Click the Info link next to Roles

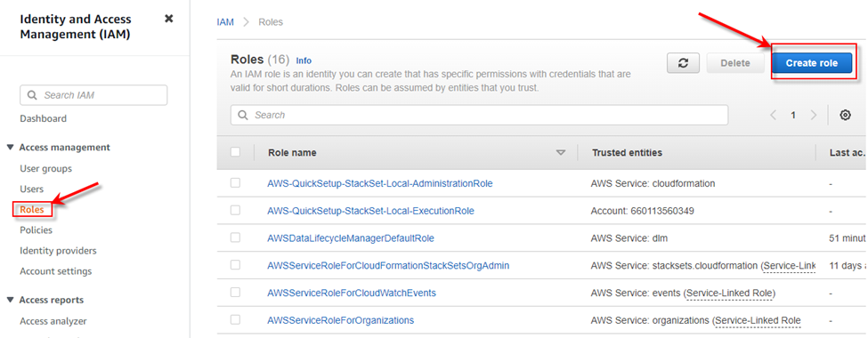[x=304, y=60]
